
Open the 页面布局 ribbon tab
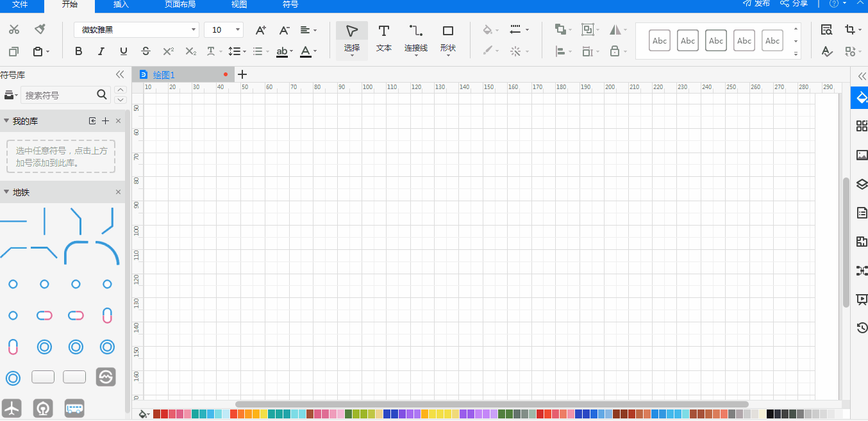180,4
